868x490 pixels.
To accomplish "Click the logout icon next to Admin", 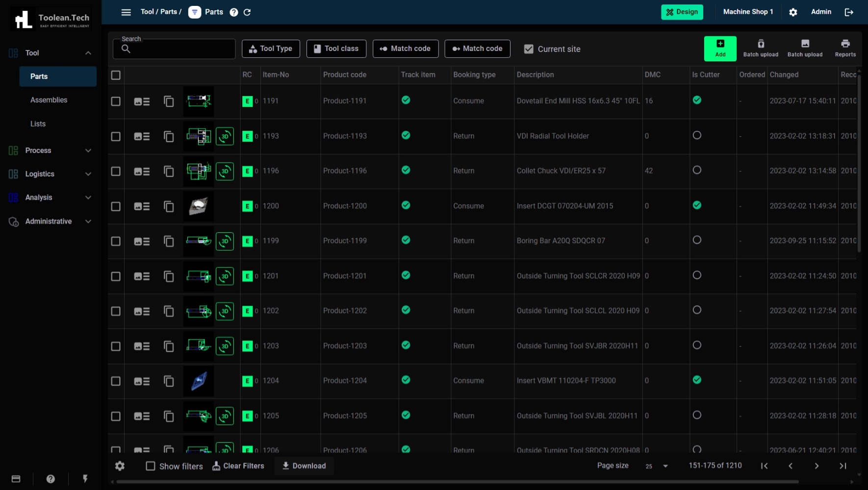I will pos(849,12).
